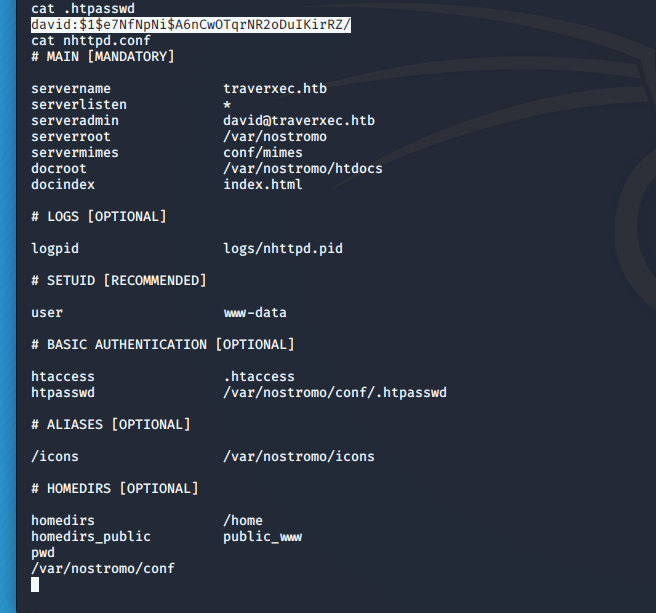Click the docroot path /var/nostromo/htdocs
Viewport: 656px width, 613px height.
[303, 169]
